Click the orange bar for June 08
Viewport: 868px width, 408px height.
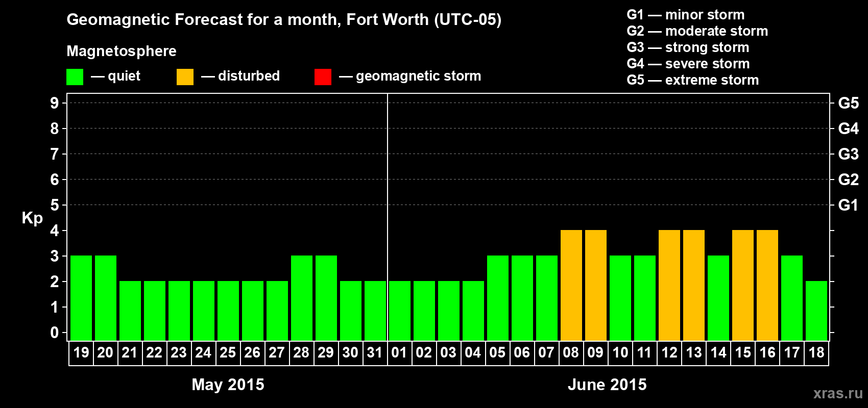point(571,286)
